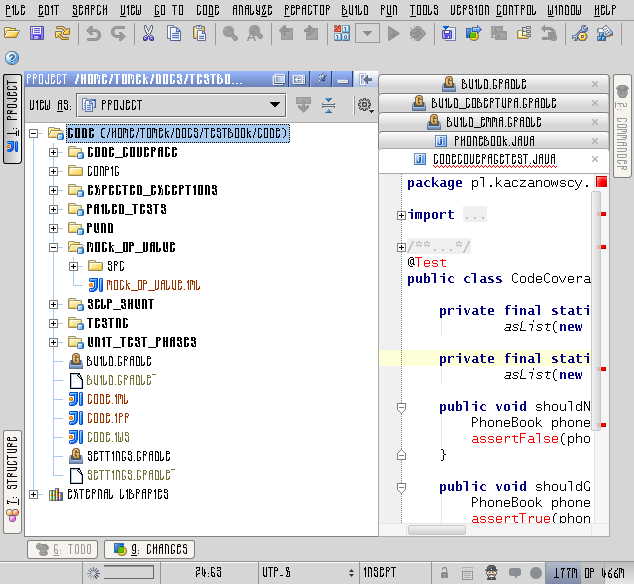Screen dimensions: 634x584
Task: Switch to the PhoneBook.java editor tab
Action: [x=494, y=141]
